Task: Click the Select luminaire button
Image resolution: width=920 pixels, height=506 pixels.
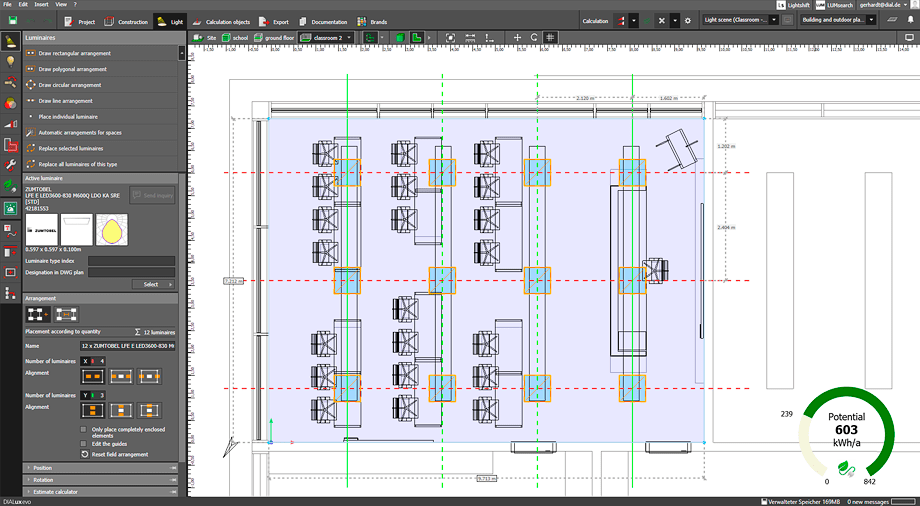Action: pos(153,284)
